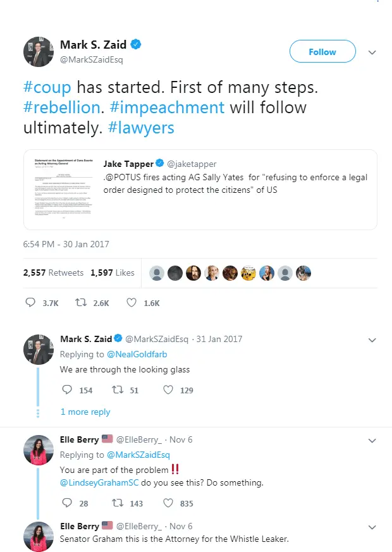
Task: Open the chevron menu on Elle Berry's second reply
Action: [372, 526]
